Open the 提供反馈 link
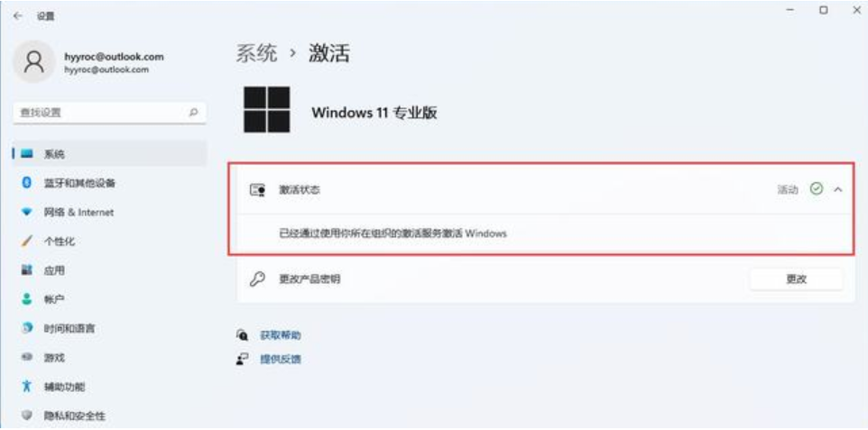 click(x=281, y=360)
